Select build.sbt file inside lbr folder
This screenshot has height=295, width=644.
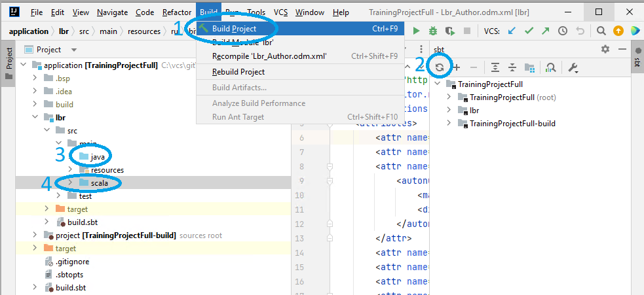point(81,222)
